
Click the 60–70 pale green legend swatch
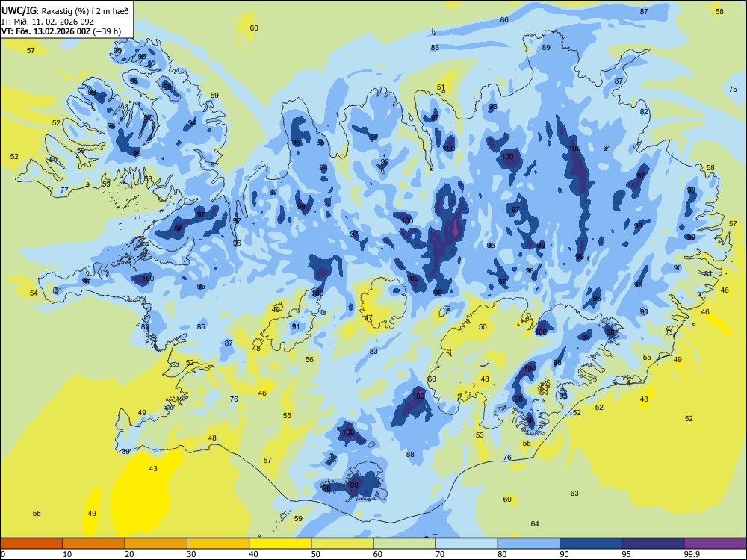click(x=404, y=544)
